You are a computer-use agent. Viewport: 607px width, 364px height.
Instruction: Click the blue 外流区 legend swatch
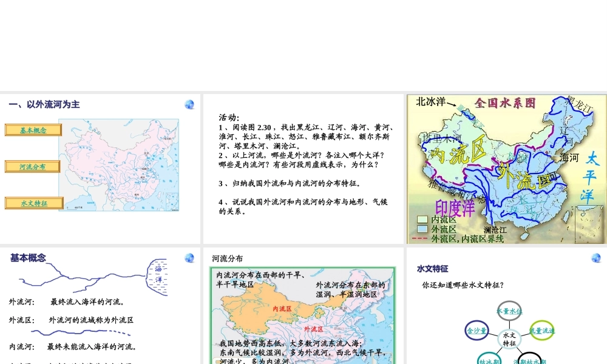point(422,229)
